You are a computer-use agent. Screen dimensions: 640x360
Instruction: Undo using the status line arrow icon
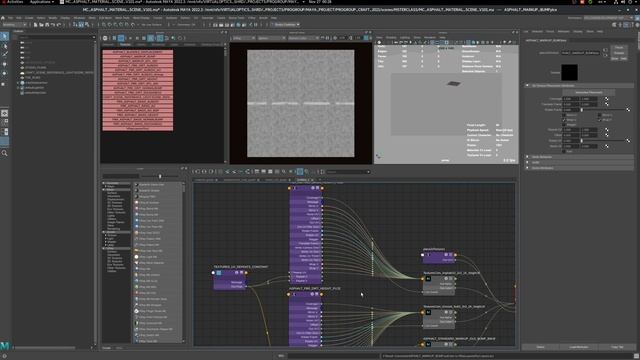click(x=53, y=25)
